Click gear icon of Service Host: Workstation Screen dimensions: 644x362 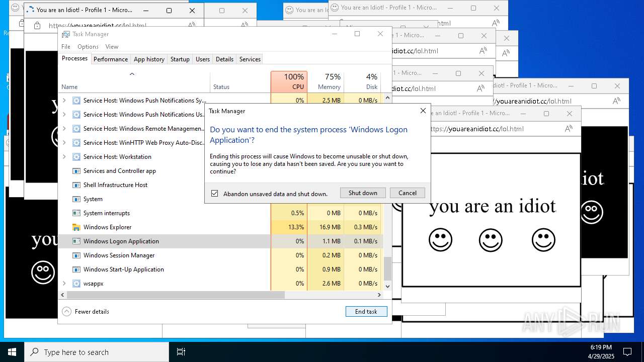(x=76, y=157)
